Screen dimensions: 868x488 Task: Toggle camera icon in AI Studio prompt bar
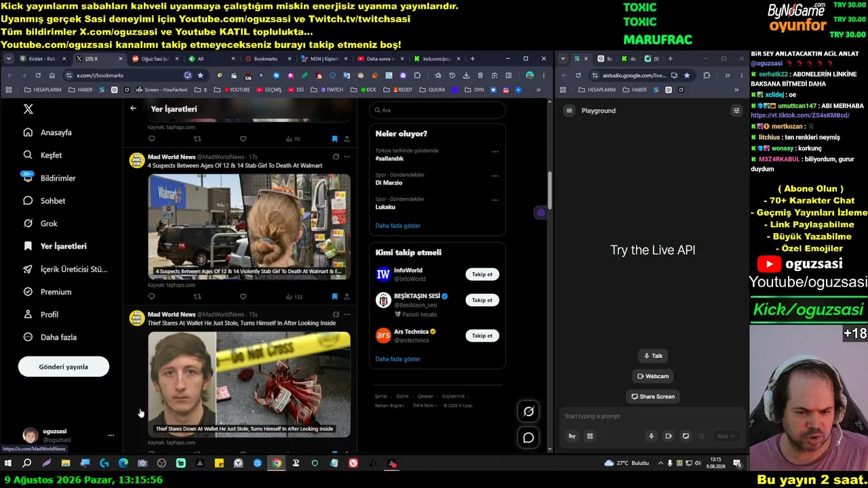click(x=668, y=436)
